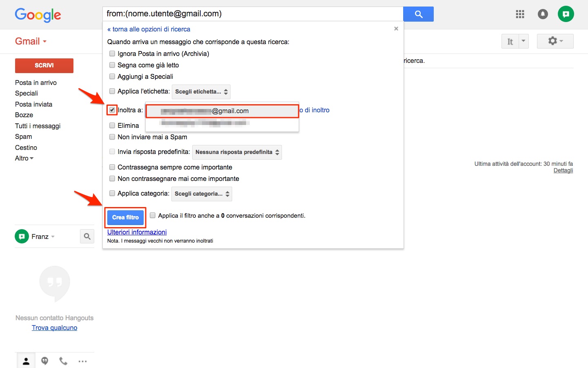Toggle 'Non contrassegnare mai come importante' checkbox

(112, 178)
